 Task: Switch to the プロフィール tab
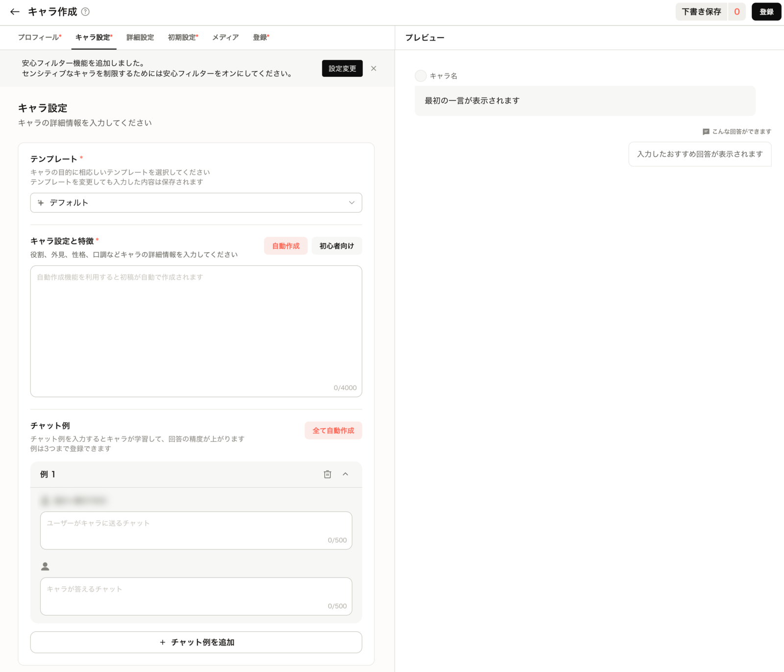pos(40,37)
